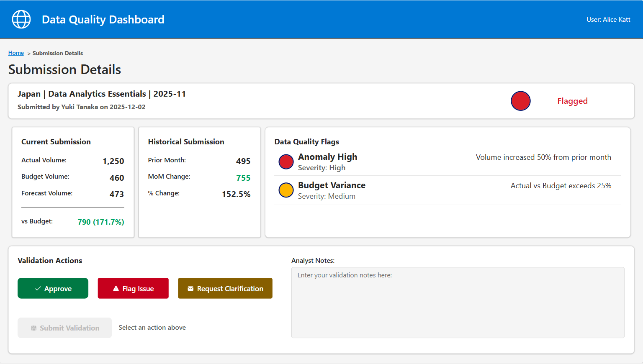Click the User: Alice Katt label
The height and width of the screenshot is (364, 643).
[x=608, y=19]
